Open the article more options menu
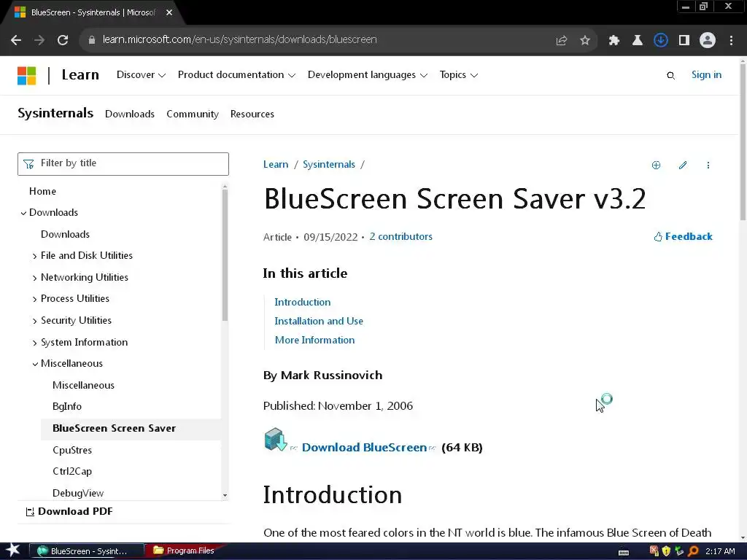Image resolution: width=747 pixels, height=560 pixels. 708,166
